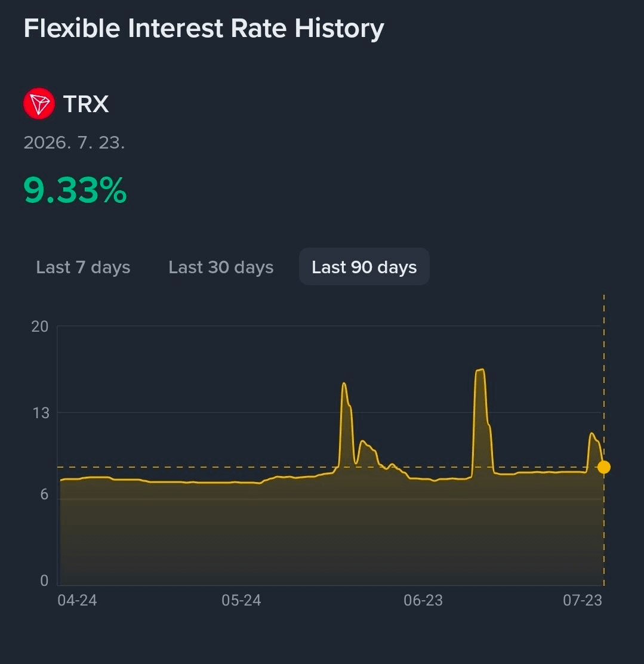Click the Flexible Interest Rate History title
644x664 pixels.
tap(204, 29)
